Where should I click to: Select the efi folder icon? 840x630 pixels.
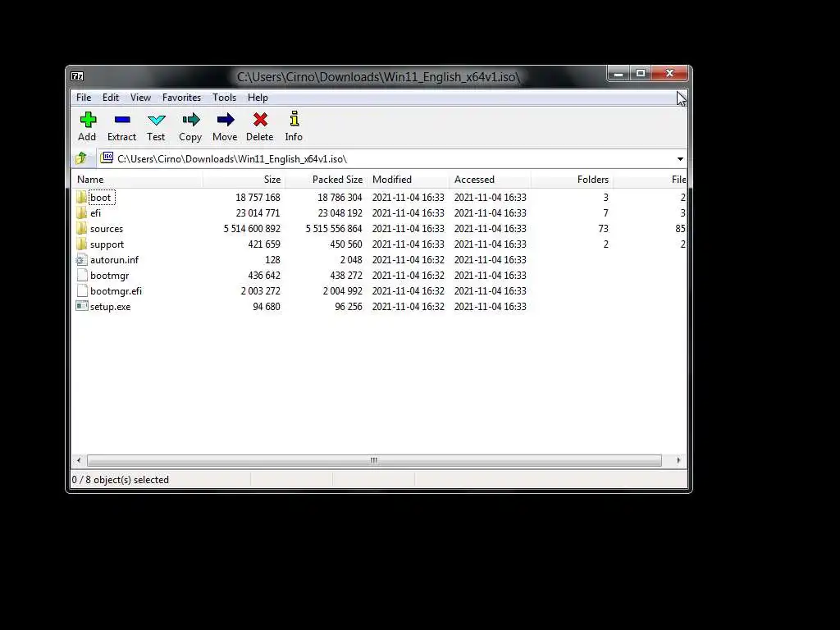81,212
